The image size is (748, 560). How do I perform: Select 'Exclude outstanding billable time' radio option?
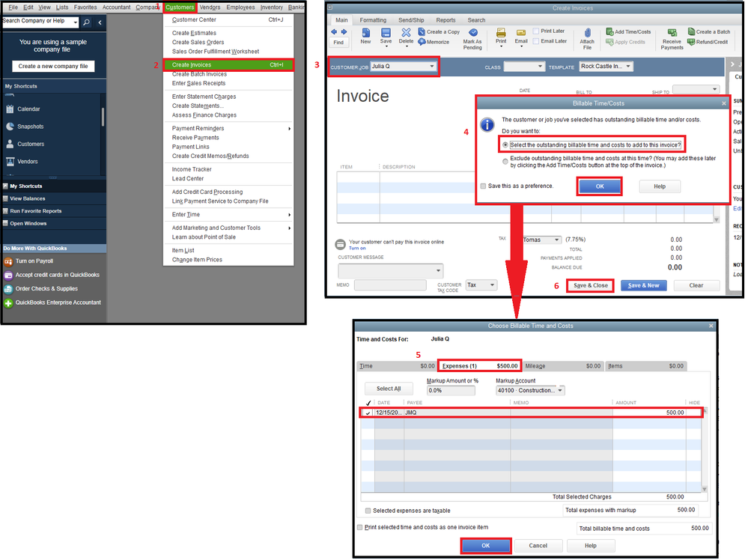505,162
